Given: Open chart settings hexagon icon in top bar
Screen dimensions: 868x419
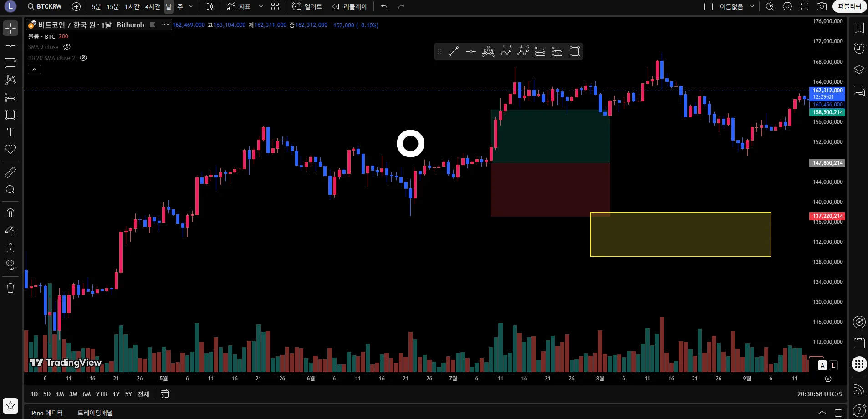Looking at the screenshot, I should tap(787, 6).
